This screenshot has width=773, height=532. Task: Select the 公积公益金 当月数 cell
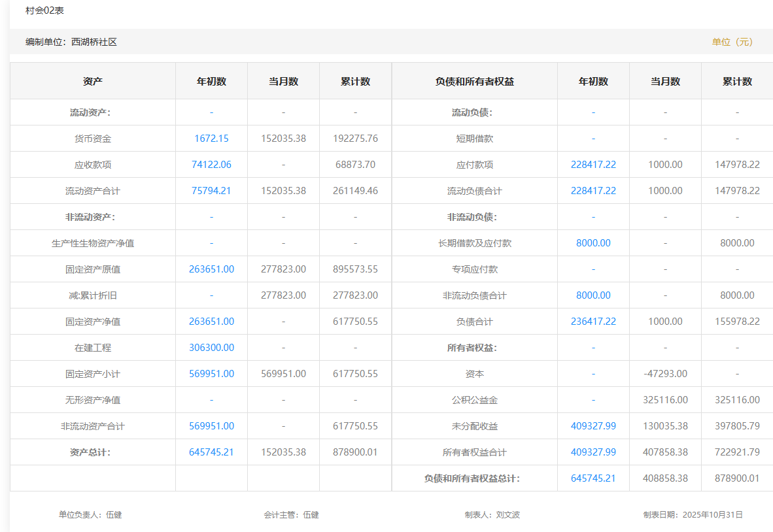click(665, 400)
